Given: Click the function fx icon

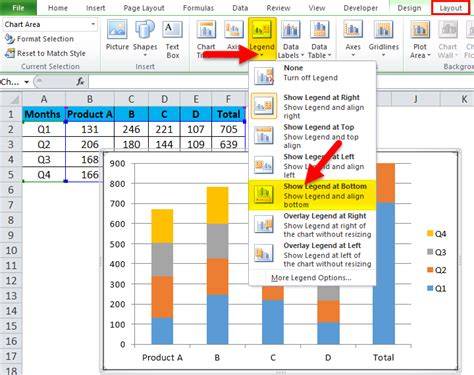Looking at the screenshot, I should (80, 81).
